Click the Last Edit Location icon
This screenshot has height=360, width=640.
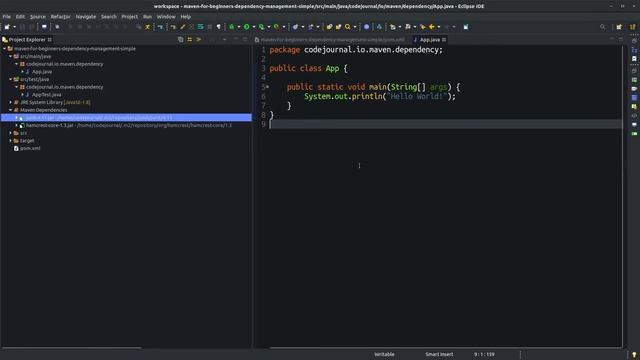click(x=423, y=27)
